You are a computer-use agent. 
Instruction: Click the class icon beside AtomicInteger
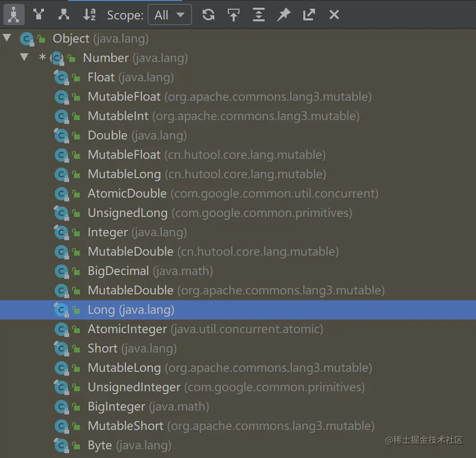(61, 329)
